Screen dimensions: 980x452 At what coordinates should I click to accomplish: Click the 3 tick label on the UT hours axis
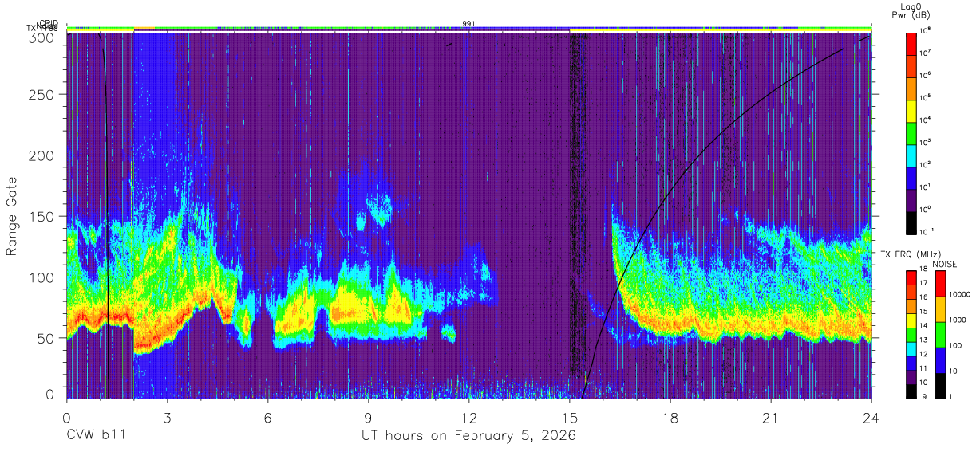167,418
